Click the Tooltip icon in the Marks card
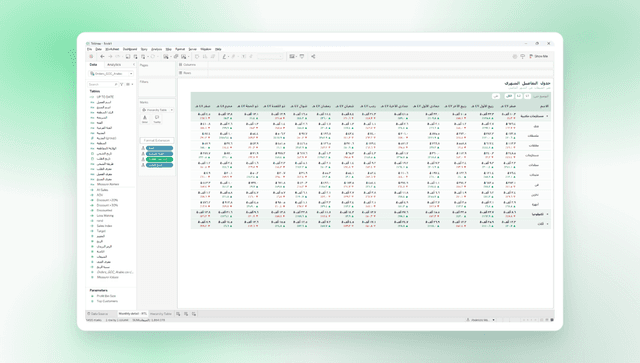 click(x=157, y=119)
